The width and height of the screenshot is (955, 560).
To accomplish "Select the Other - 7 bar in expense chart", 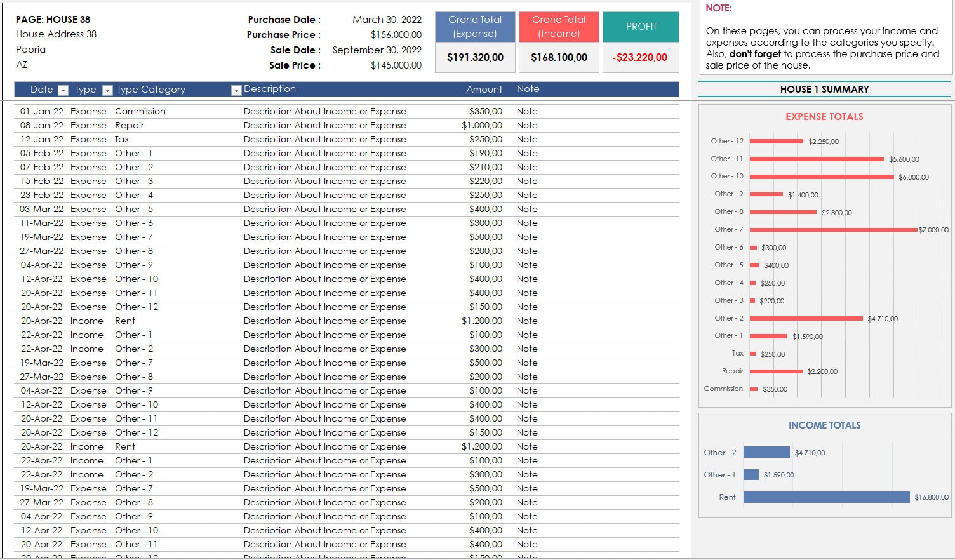I will click(832, 229).
